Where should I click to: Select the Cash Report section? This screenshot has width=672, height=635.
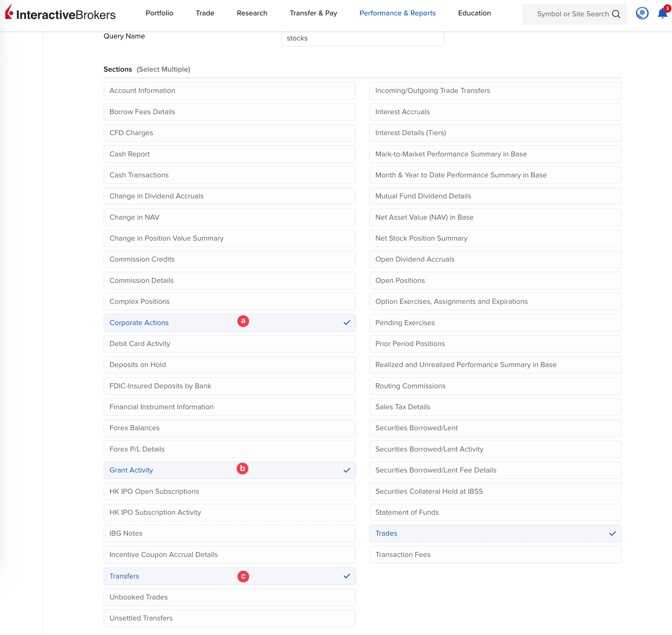tap(229, 154)
